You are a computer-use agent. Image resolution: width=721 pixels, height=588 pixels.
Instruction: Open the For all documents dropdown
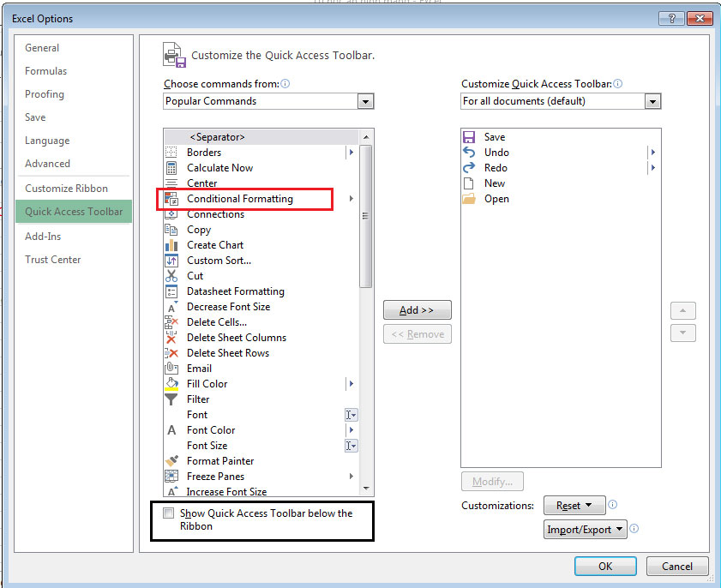653,101
